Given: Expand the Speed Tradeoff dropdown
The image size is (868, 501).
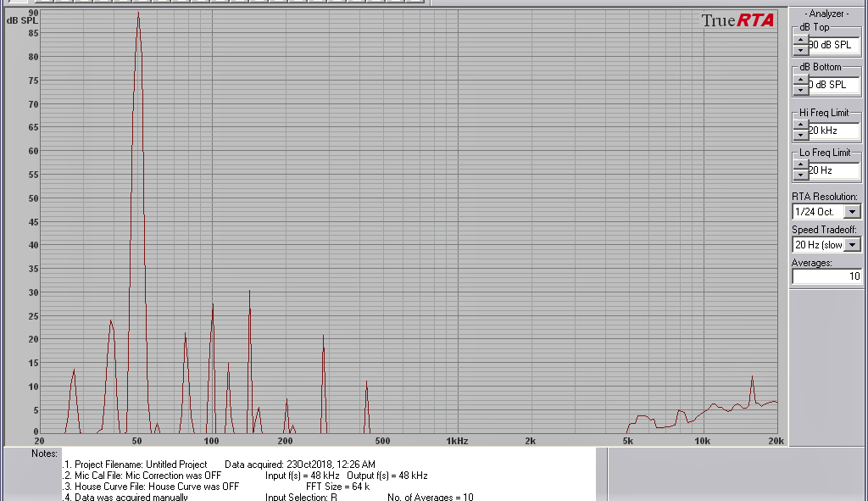Looking at the screenshot, I should coord(853,245).
